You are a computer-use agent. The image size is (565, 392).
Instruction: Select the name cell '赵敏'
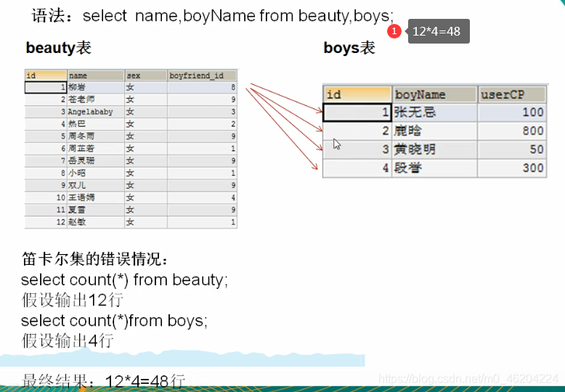click(x=95, y=222)
